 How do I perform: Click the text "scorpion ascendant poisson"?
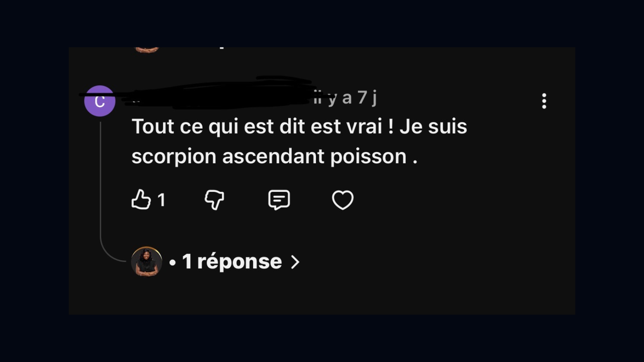tap(269, 156)
